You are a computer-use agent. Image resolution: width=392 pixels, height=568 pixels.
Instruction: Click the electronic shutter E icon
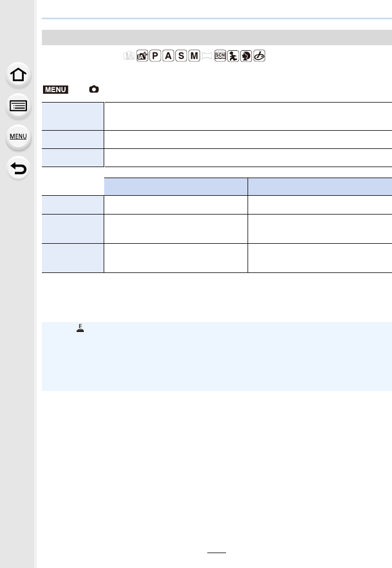[x=80, y=328]
